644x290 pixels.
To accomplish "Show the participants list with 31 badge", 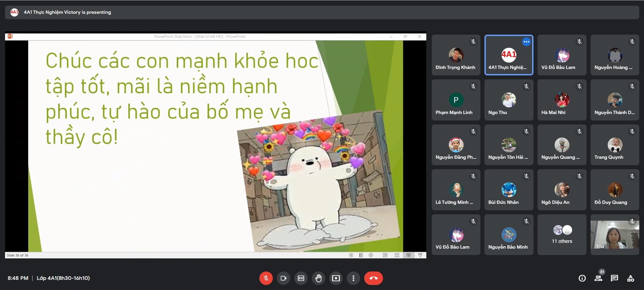I will coord(598,278).
